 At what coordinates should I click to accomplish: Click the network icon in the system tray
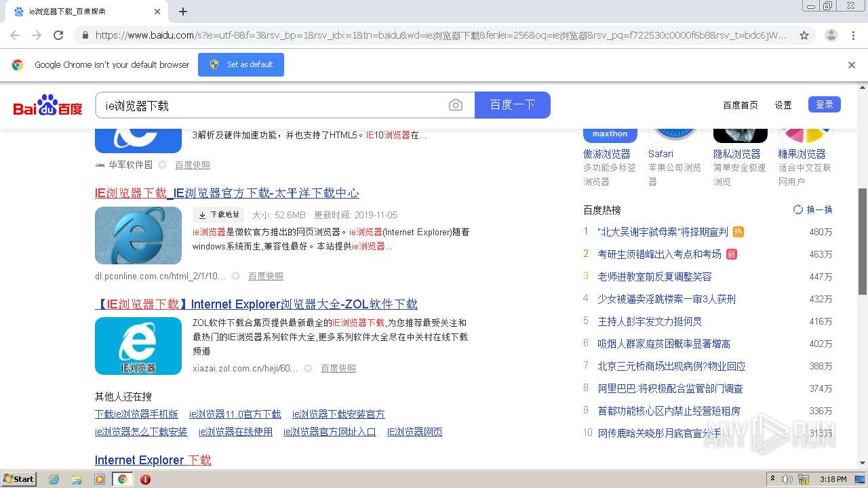804,479
